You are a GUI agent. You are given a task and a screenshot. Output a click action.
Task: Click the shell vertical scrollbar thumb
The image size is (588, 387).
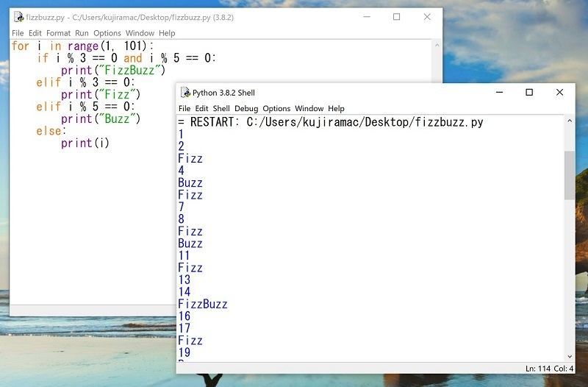[570, 175]
